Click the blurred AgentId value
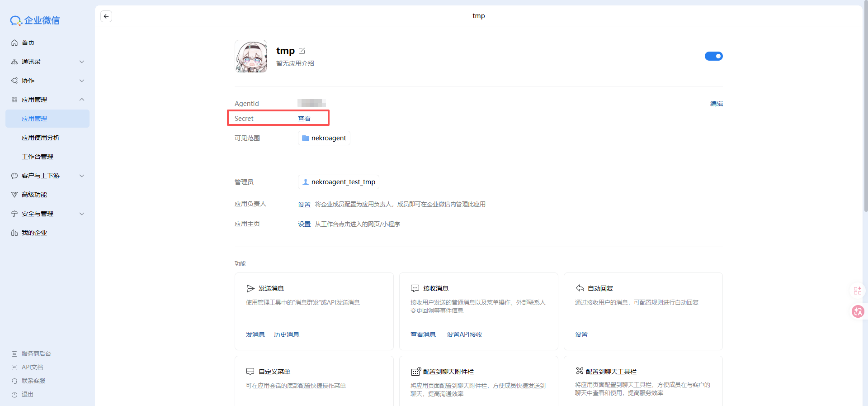The height and width of the screenshot is (406, 868). click(311, 103)
